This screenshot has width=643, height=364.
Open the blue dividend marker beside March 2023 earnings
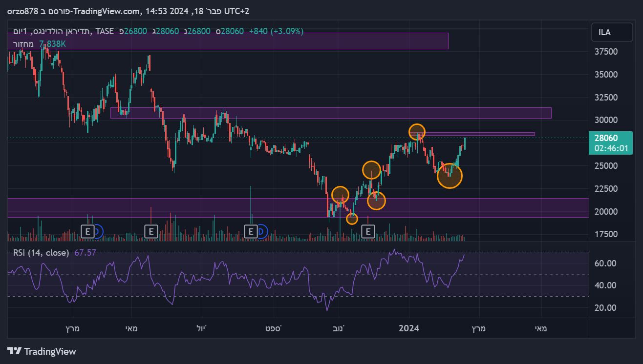(98, 231)
